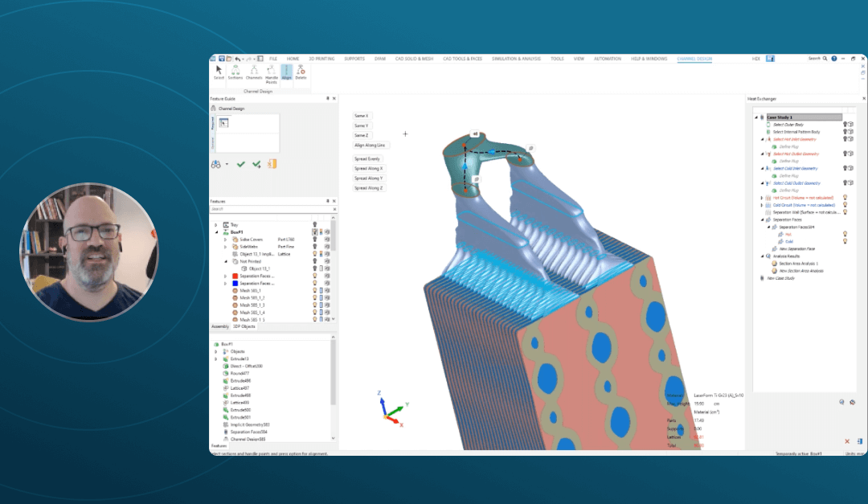Select the Sections tool in ribbon
Screen dimensions: 868x504
[235, 72]
